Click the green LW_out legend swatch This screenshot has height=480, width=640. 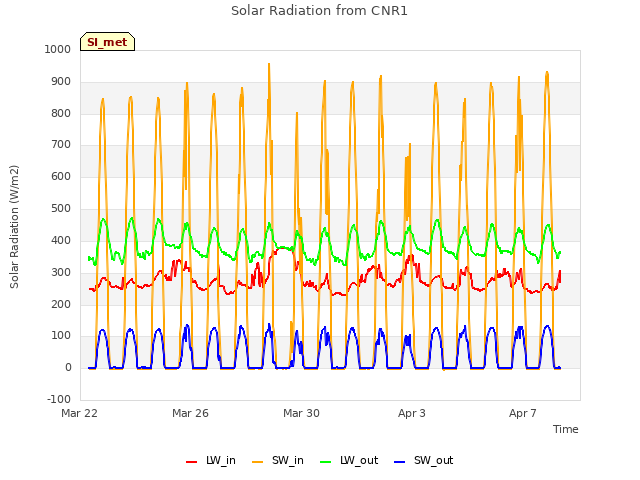coord(325,462)
